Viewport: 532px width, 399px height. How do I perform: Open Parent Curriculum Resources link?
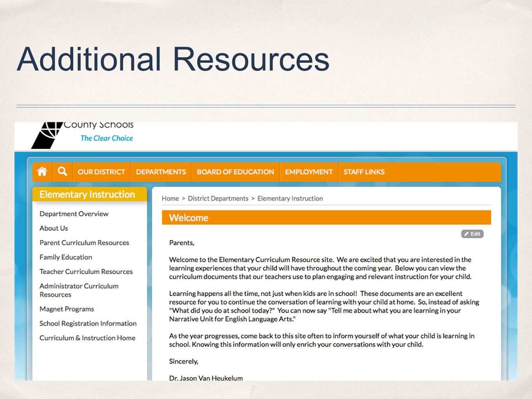(84, 242)
